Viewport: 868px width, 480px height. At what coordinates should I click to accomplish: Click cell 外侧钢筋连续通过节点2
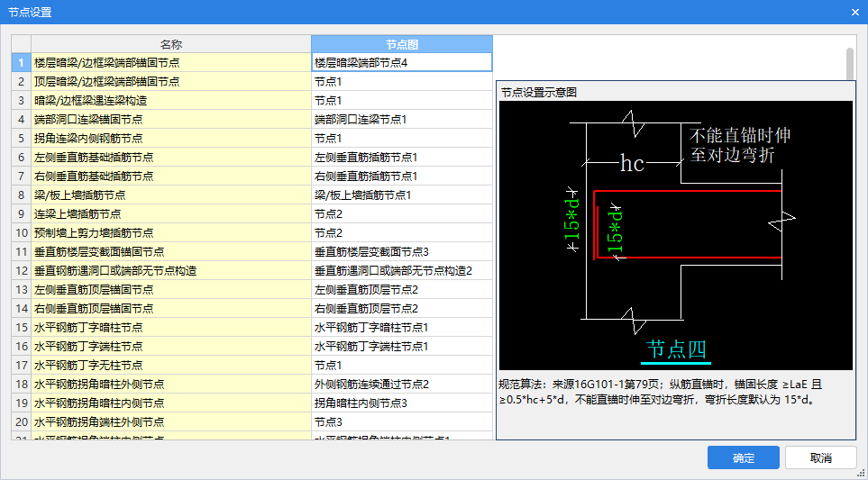pyautogui.click(x=402, y=385)
